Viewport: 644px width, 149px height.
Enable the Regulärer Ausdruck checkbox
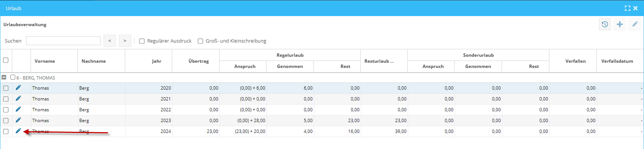tap(142, 41)
